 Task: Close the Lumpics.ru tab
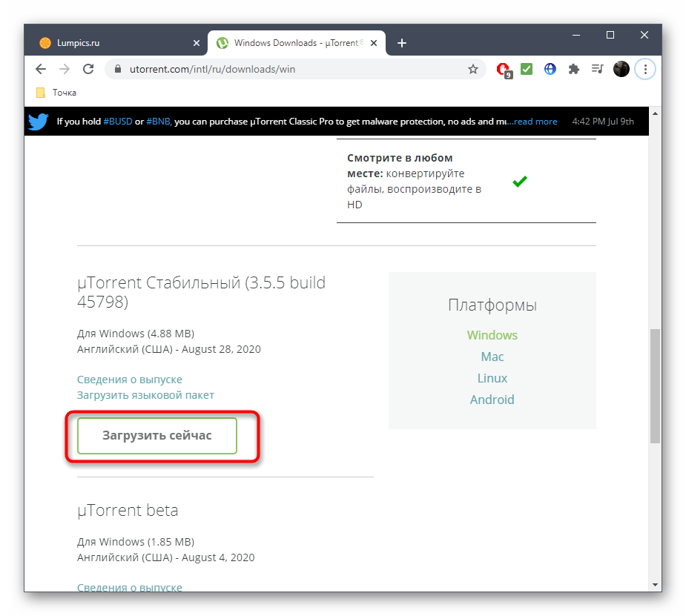click(197, 43)
